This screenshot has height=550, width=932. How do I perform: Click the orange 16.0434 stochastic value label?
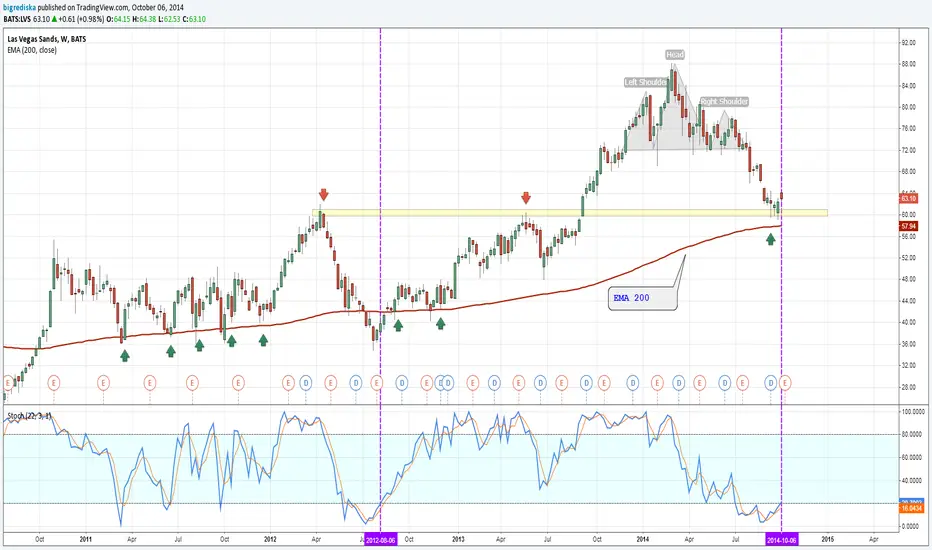point(911,508)
